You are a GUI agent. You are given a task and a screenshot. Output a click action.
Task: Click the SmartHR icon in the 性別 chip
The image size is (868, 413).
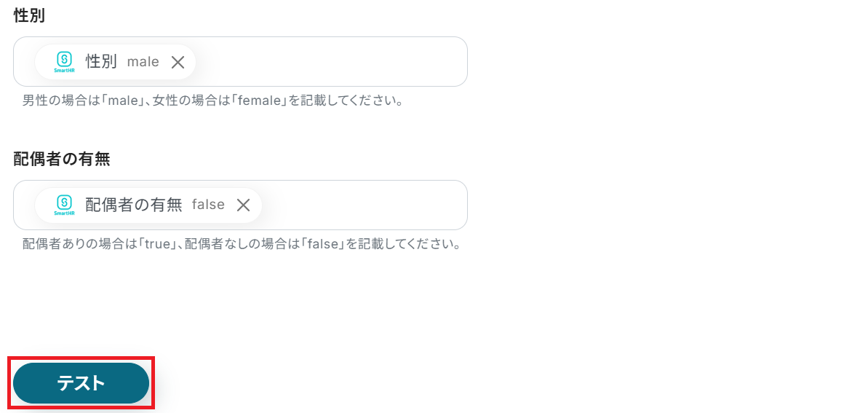[64, 61]
